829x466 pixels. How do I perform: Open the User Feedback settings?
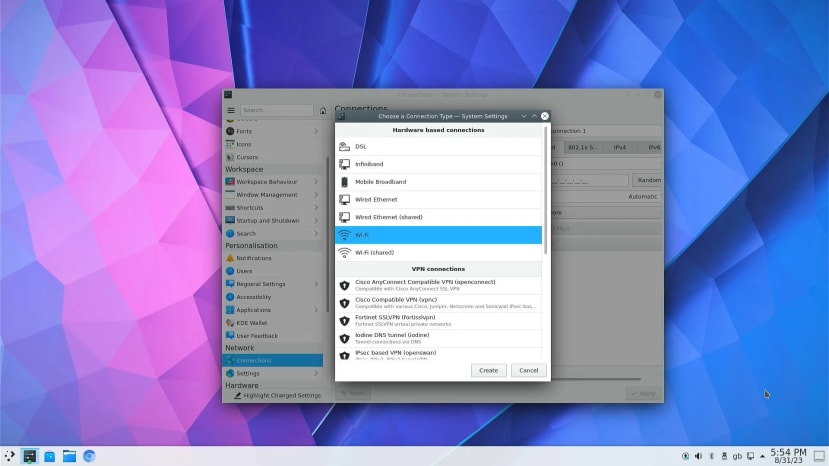click(x=273, y=336)
